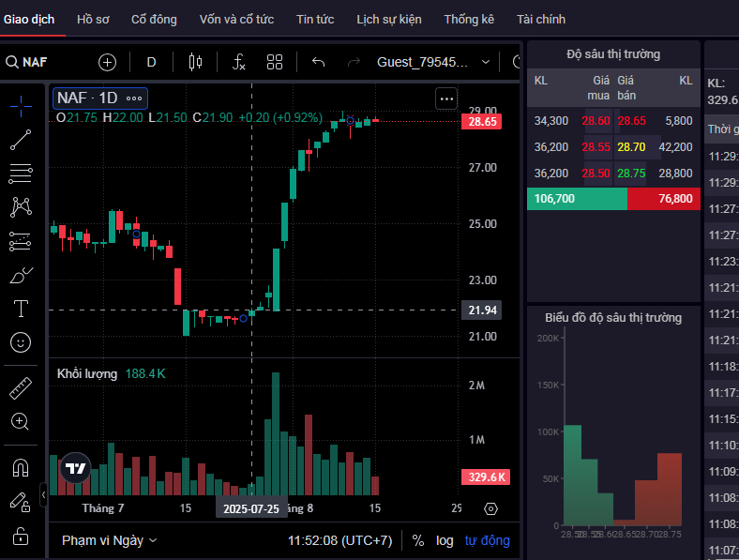Screen dimensions: 739x560
Task: Switch to the Cổ đông tab
Action: point(154,20)
